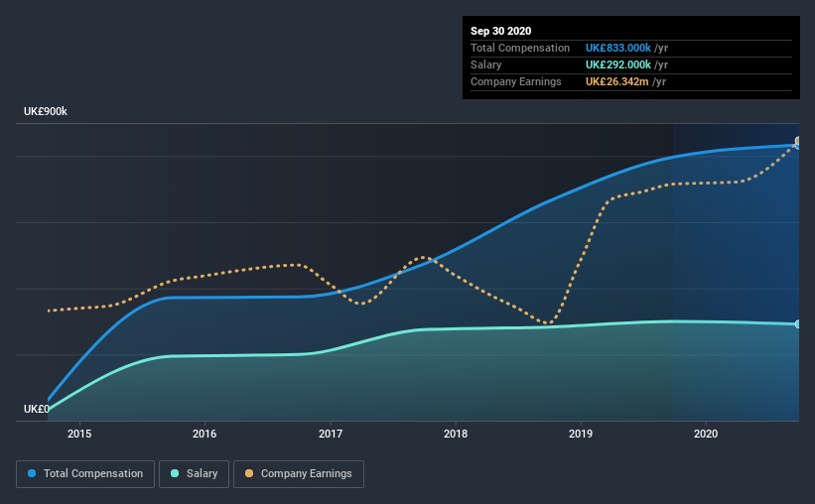The height and width of the screenshot is (504, 815).
Task: Click the 2016 x-axis label
Action: coord(204,434)
